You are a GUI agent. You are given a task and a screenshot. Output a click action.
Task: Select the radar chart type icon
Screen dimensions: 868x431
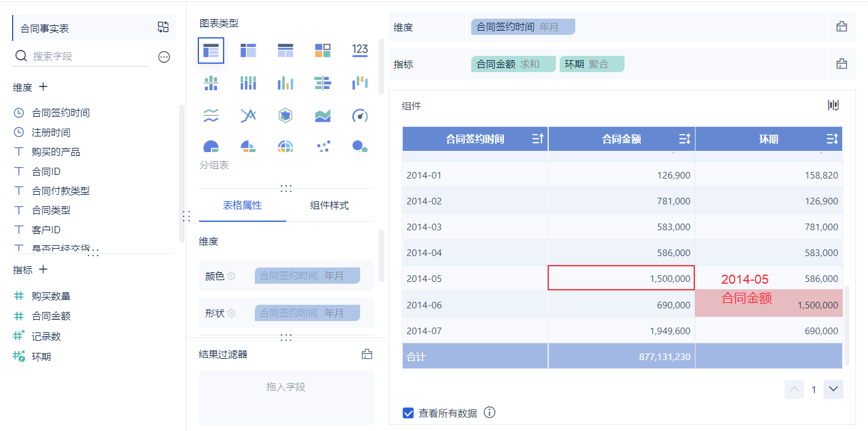click(286, 115)
